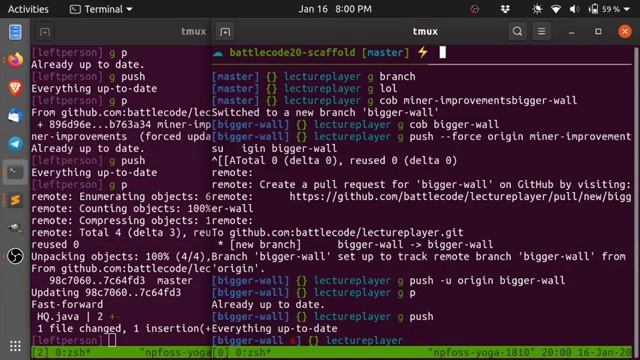Viewport: 640px width, 360px height.
Task: Close the right terminal window
Action: click(x=624, y=31)
